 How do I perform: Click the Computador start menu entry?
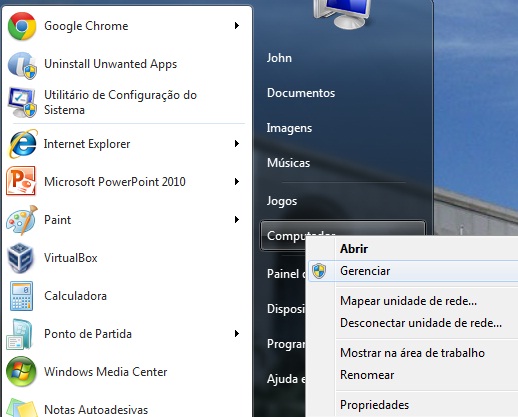pyautogui.click(x=343, y=235)
